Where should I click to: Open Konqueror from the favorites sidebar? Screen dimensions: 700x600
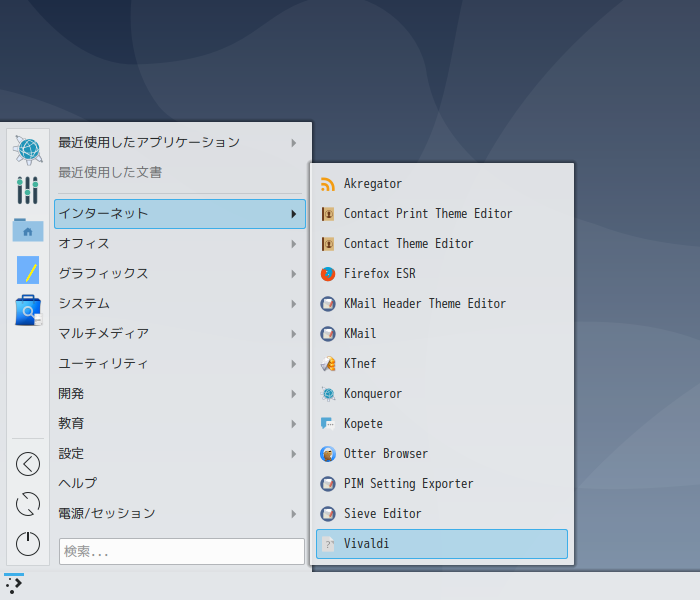pos(28,150)
